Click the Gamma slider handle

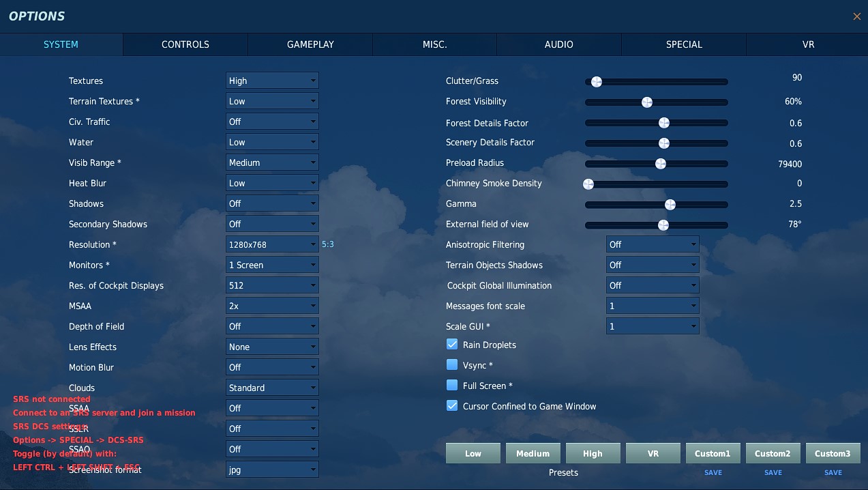pyautogui.click(x=670, y=205)
